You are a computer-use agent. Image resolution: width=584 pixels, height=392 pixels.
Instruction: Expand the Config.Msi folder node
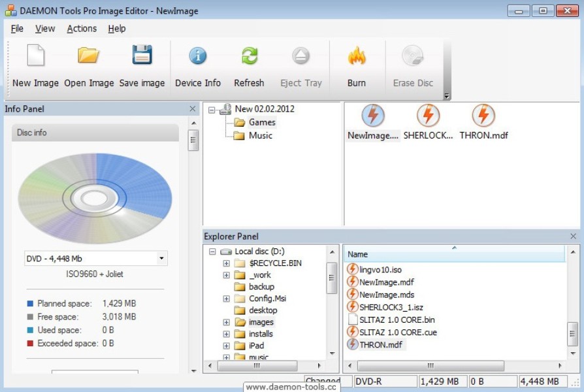227,299
